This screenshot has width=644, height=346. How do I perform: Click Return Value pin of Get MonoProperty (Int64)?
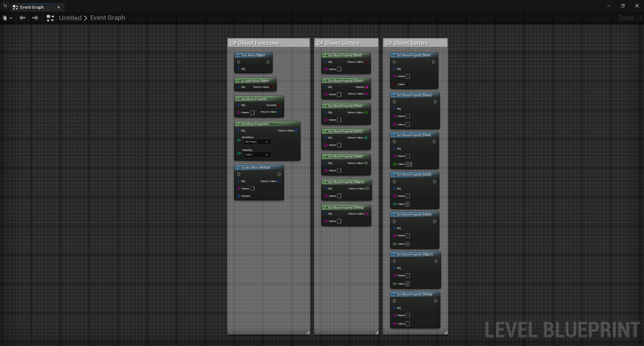(366, 163)
